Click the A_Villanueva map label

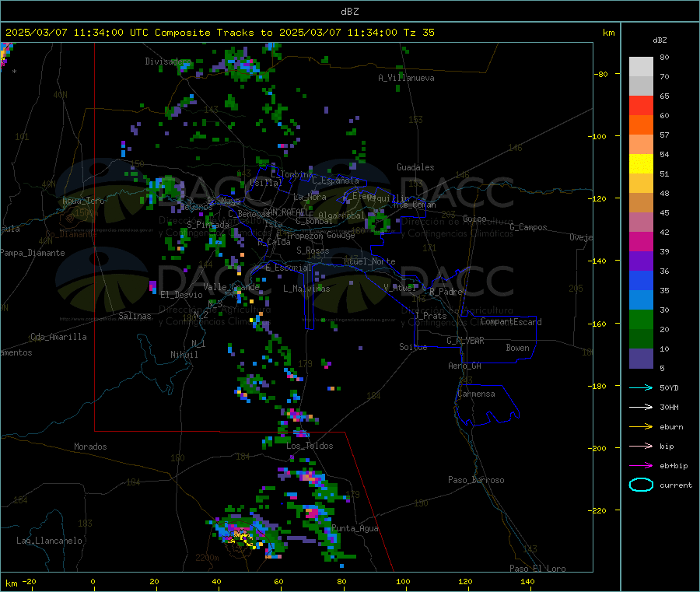406,78
